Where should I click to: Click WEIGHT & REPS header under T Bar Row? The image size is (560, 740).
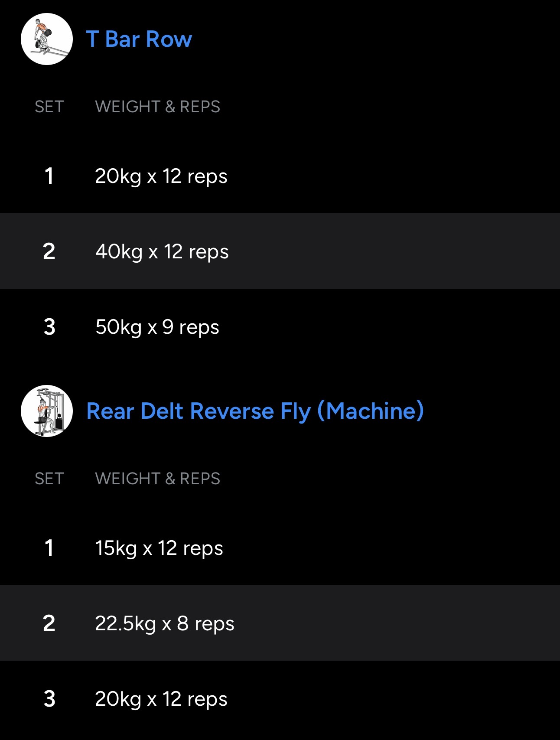tap(157, 107)
